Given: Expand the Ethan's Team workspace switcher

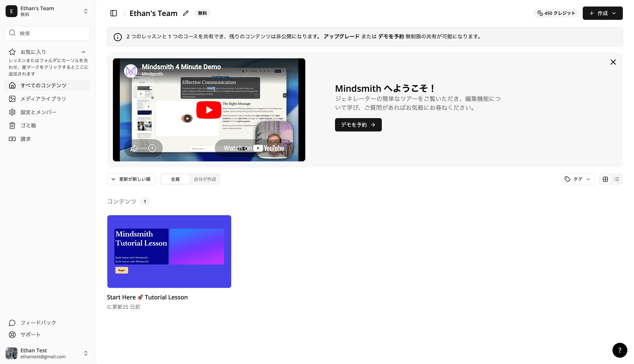Looking at the screenshot, I should [85, 11].
